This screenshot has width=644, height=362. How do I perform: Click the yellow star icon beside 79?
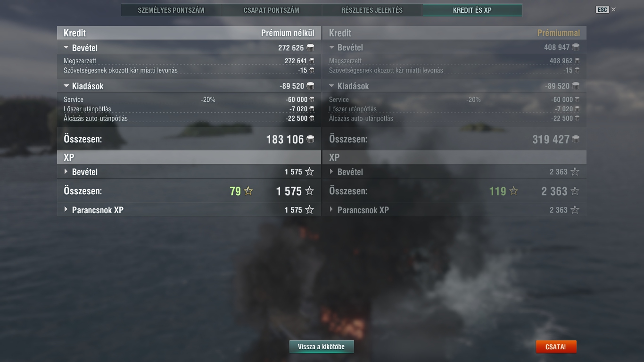[x=248, y=191]
